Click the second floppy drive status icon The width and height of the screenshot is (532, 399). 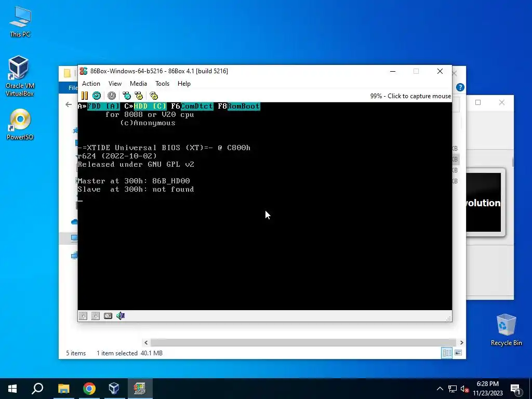tap(96, 316)
